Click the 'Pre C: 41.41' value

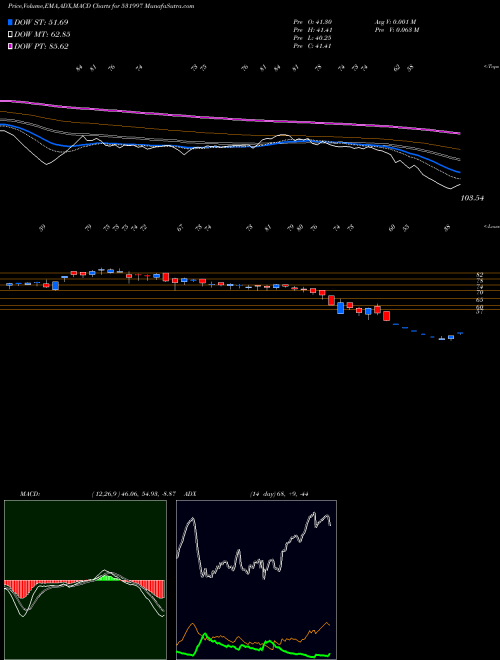click(313, 46)
